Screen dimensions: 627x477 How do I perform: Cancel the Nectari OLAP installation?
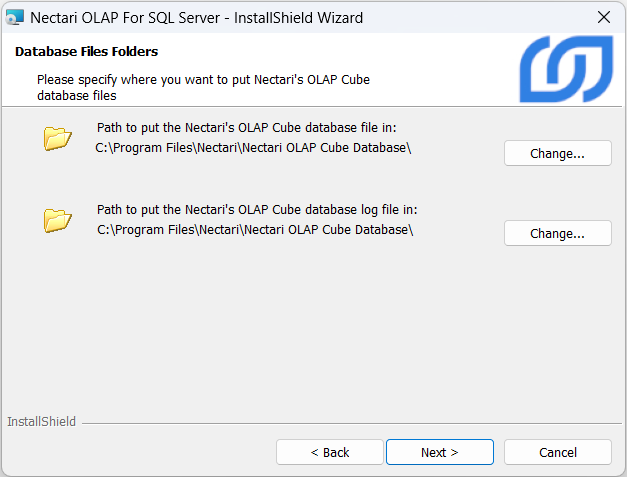point(557,452)
